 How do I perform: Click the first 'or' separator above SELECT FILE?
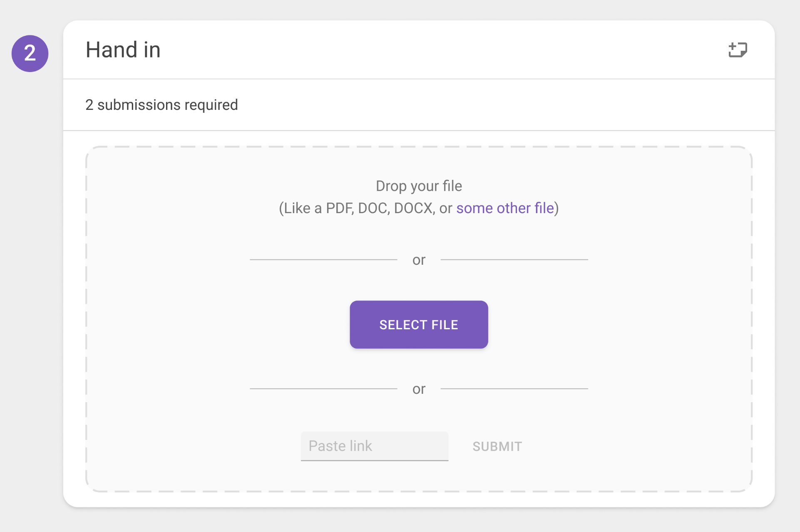(419, 260)
